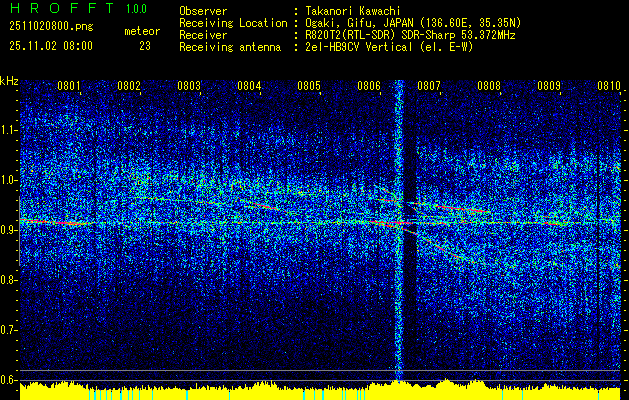Click time marker 0806

(369, 86)
